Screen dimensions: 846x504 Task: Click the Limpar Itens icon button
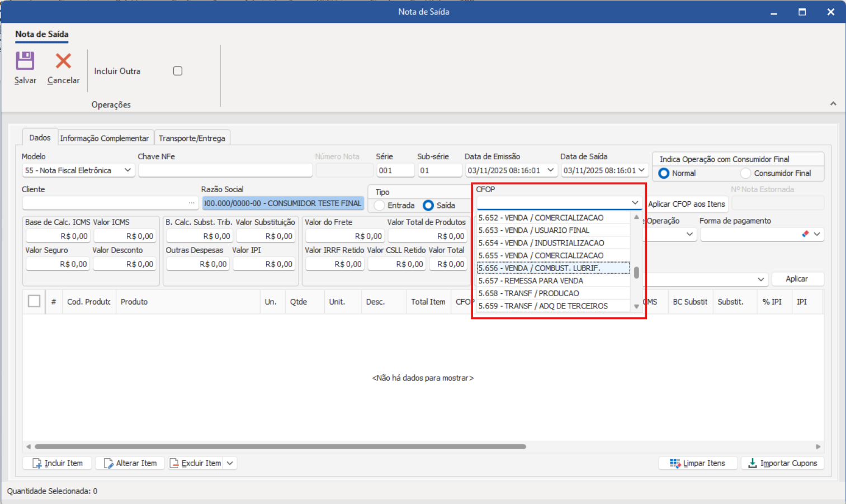click(x=675, y=463)
